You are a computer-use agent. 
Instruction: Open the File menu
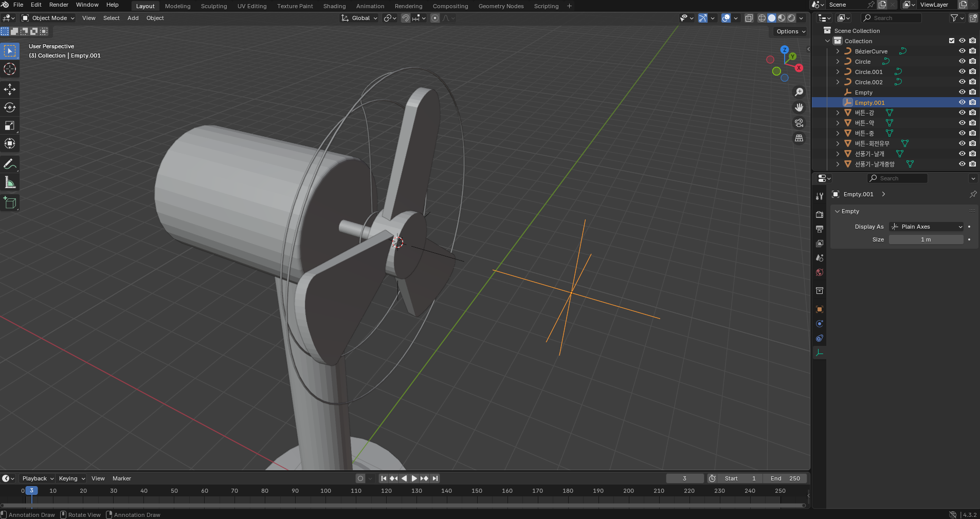point(18,5)
